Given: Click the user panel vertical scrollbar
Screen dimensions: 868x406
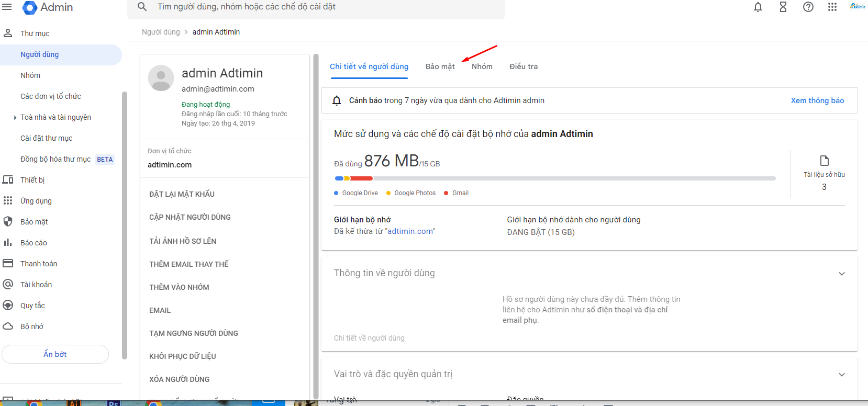Looking at the screenshot, I should [316, 226].
